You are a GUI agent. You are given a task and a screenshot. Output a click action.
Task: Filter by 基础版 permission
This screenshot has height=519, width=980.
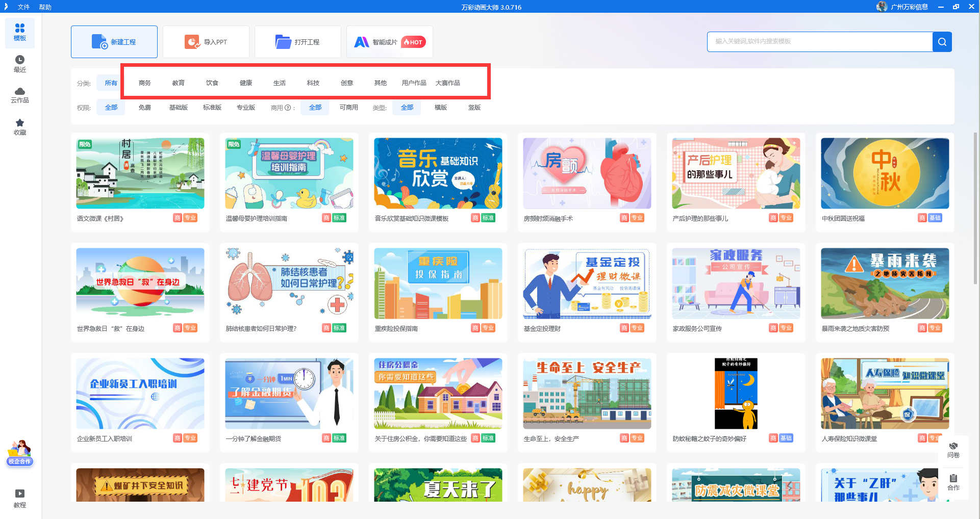(179, 108)
